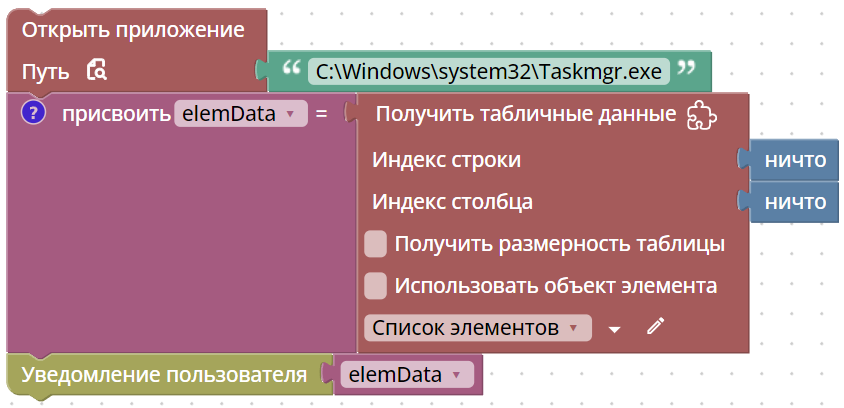Screen dimensions: 844x408
Task: Toggle Использовать объект элемента checkbox
Action: tap(376, 286)
